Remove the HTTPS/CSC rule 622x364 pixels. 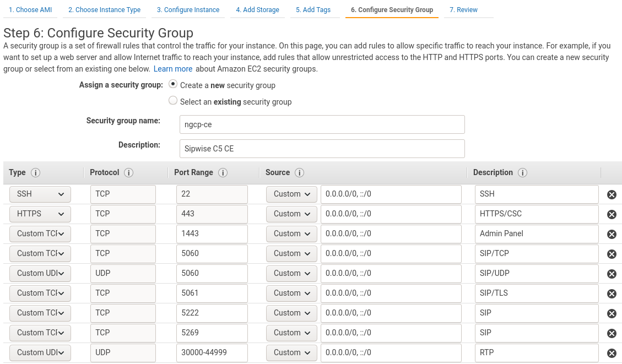[x=612, y=214]
